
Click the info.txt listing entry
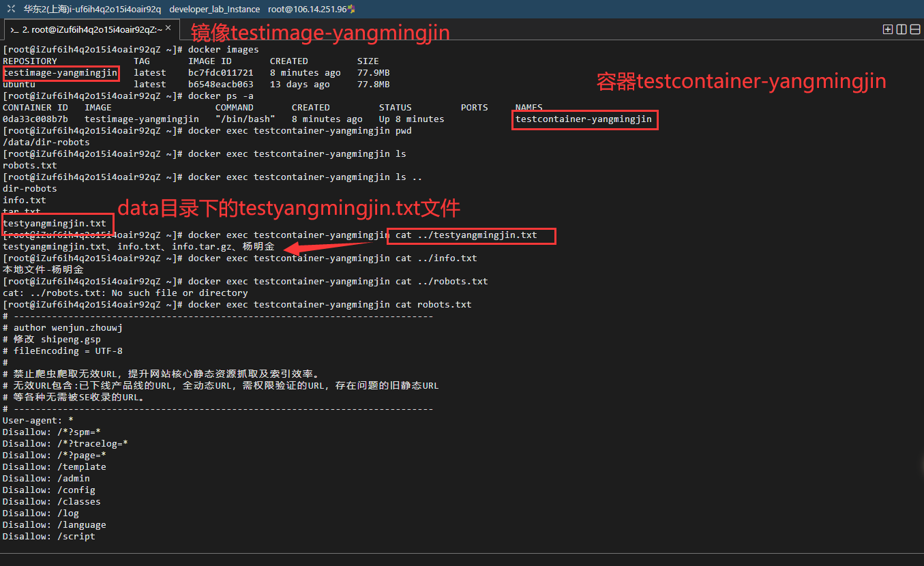25,200
